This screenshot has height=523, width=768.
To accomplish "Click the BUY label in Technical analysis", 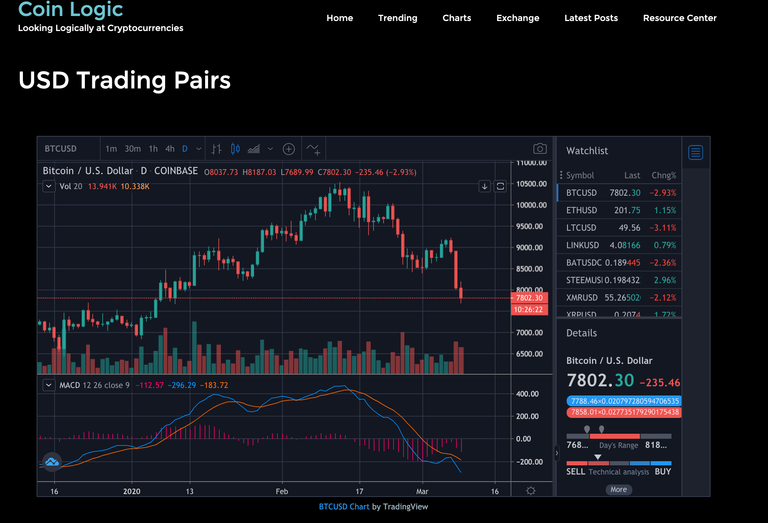I will 663,472.
